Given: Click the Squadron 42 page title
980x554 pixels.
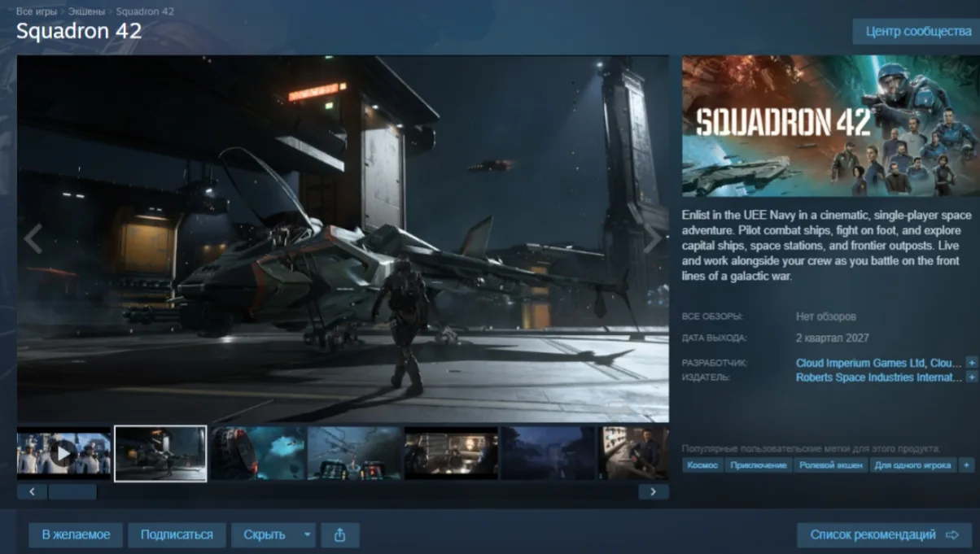Looking at the screenshot, I should (79, 31).
